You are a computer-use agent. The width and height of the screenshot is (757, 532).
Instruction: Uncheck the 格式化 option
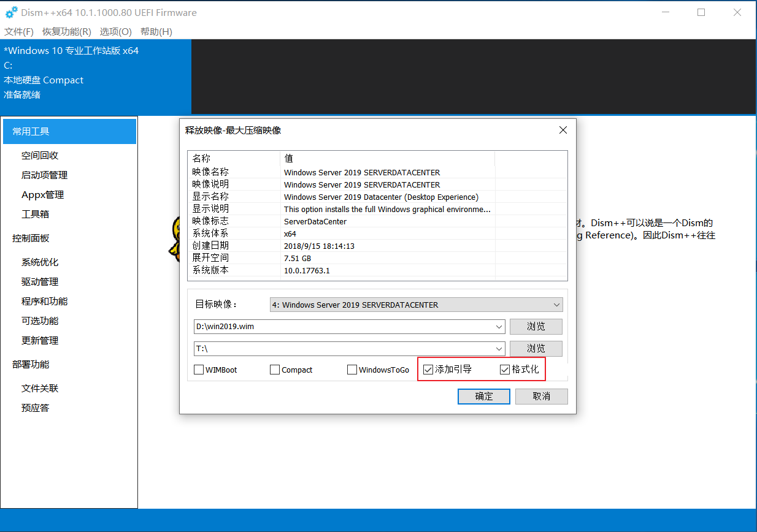pyautogui.click(x=505, y=369)
